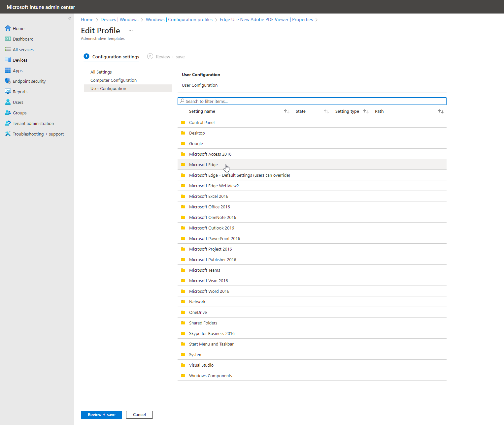Click the Cancel button

[139, 415]
